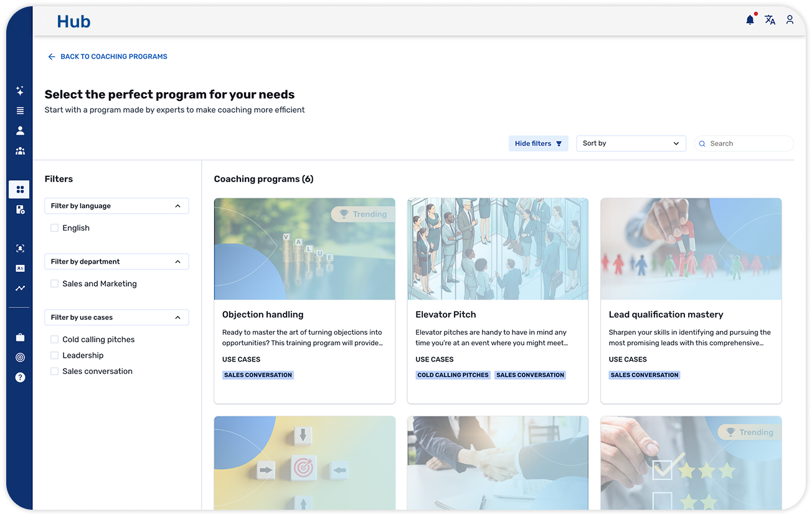Open the team group icon in sidebar
Image resolution: width=812 pixels, height=516 pixels.
point(20,151)
